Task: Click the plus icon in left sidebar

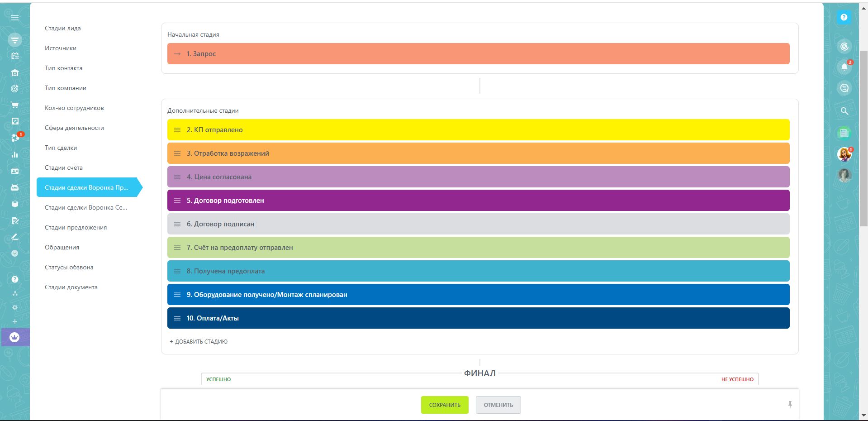Action: coord(15,321)
